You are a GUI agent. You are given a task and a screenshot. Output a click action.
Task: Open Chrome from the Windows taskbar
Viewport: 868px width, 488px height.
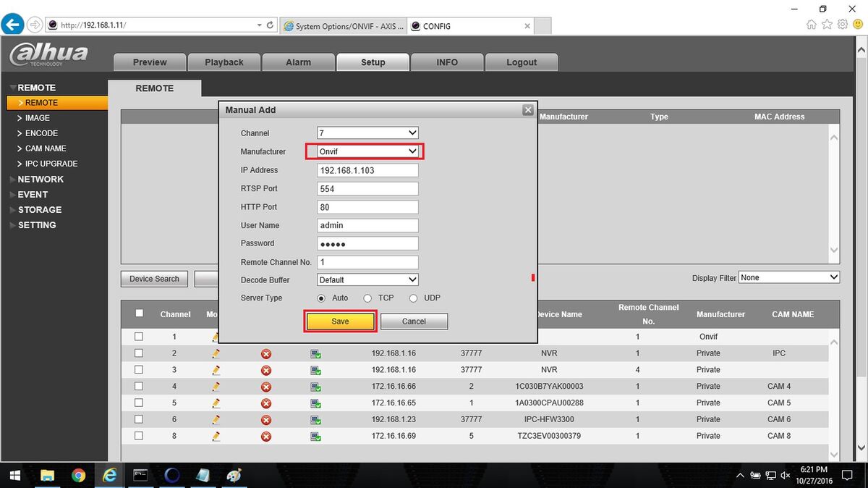pos(79,476)
